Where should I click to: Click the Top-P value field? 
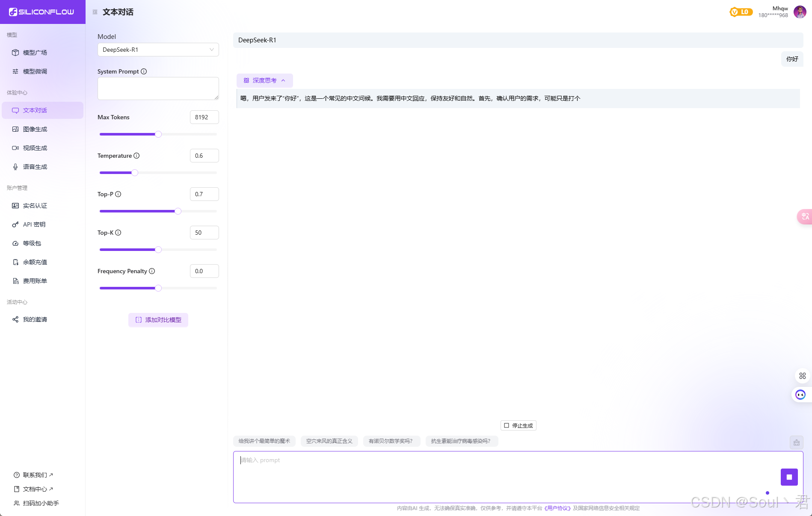204,194
